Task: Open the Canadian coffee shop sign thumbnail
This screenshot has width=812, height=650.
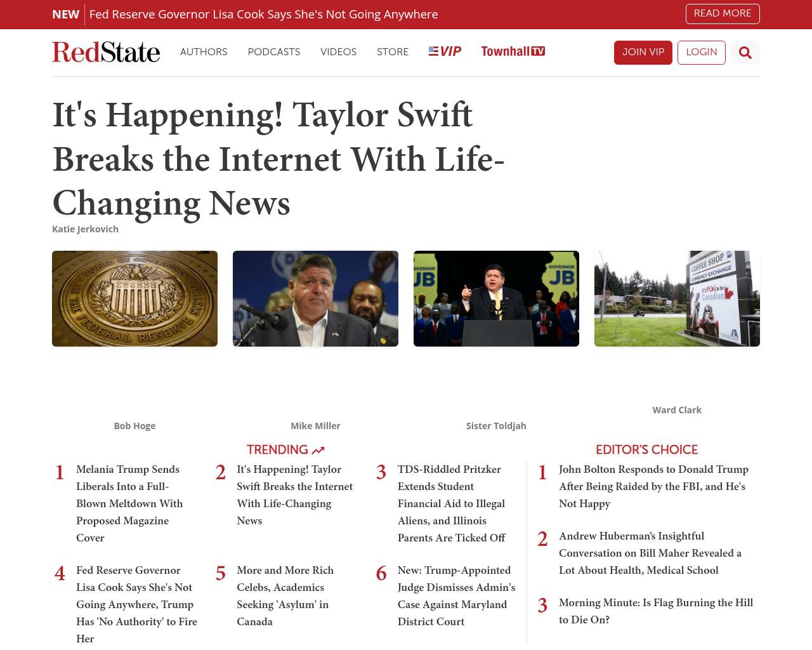Action: coord(677,298)
